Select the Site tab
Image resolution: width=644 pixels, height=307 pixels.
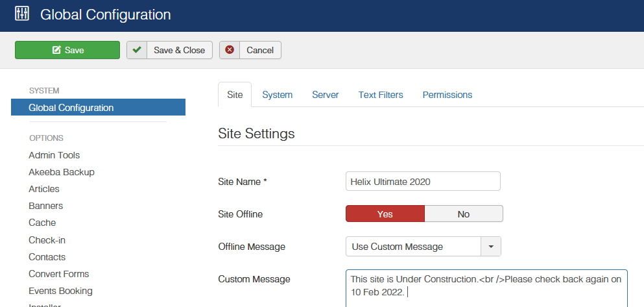point(235,95)
